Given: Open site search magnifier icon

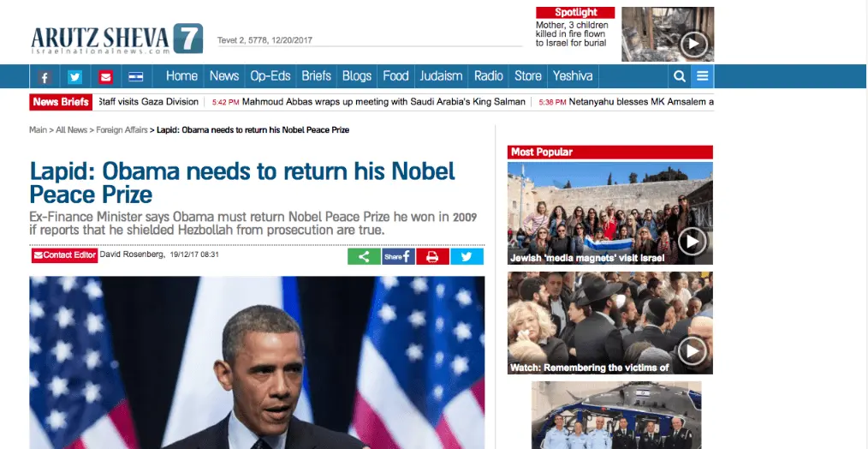Looking at the screenshot, I should pyautogui.click(x=680, y=76).
